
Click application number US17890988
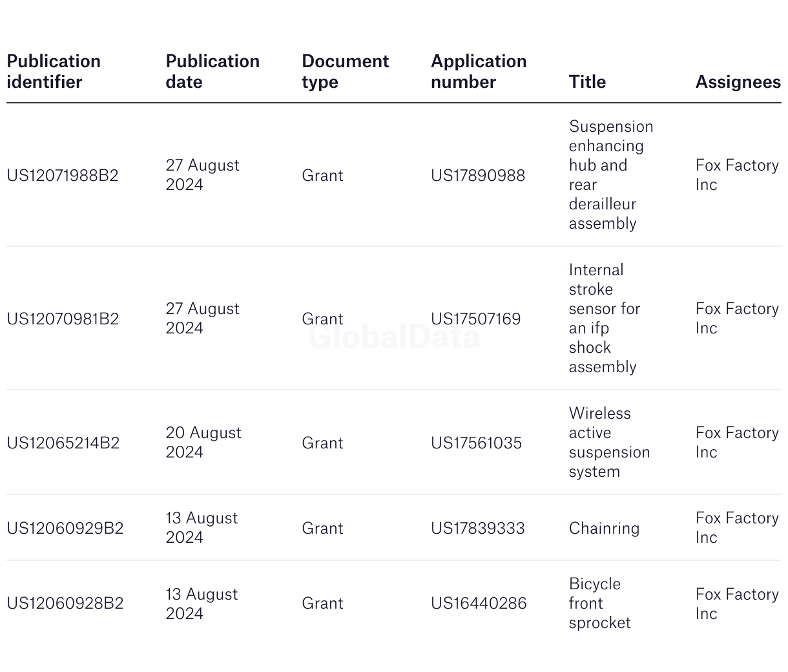tap(478, 176)
